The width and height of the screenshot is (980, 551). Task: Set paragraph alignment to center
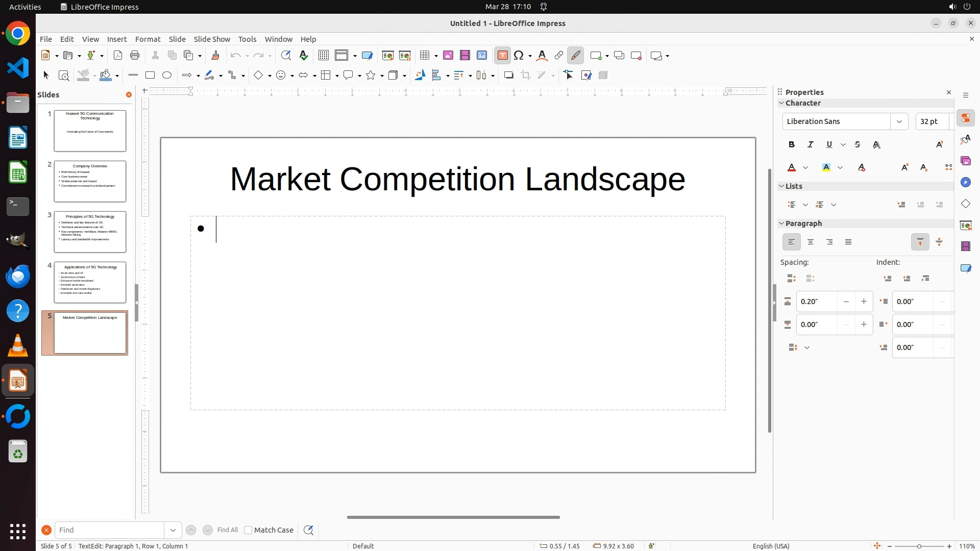pos(811,242)
